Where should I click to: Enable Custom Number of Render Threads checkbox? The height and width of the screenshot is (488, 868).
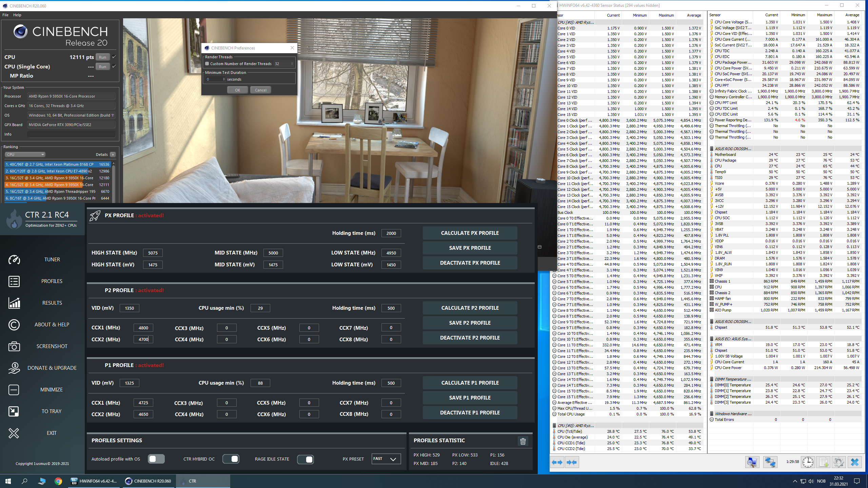click(x=207, y=64)
